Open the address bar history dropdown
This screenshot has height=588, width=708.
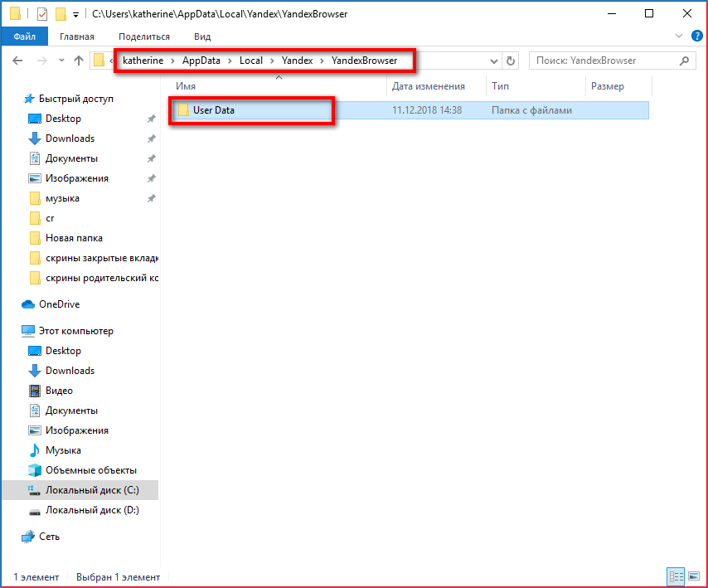(494, 61)
